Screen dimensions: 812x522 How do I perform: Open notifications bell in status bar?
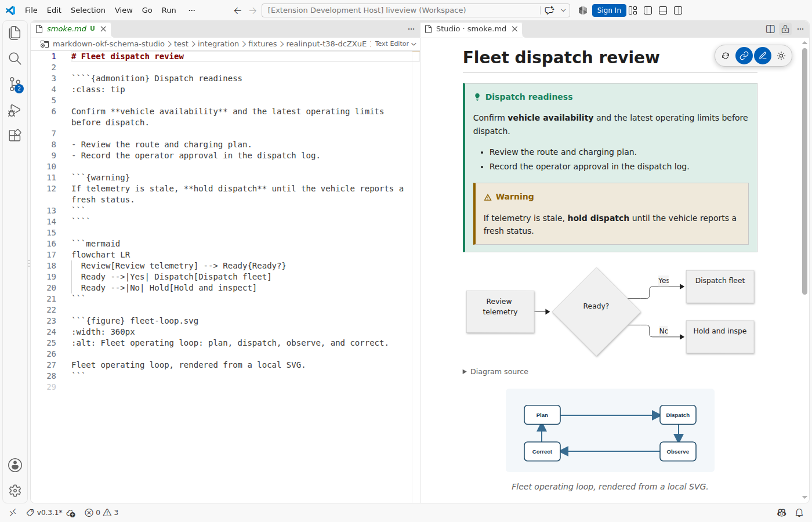pyautogui.click(x=799, y=513)
